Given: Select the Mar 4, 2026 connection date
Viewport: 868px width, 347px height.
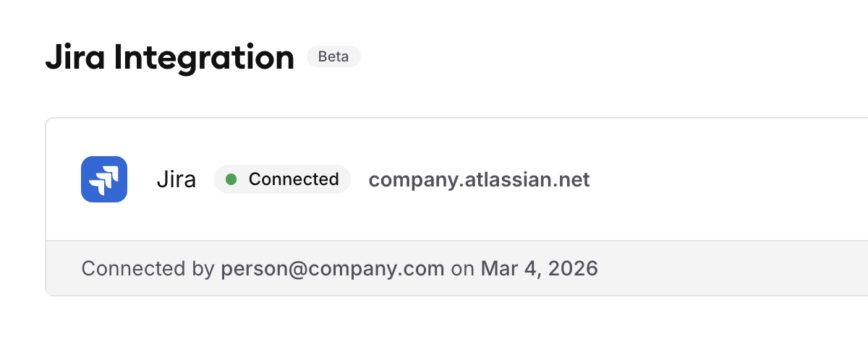Looking at the screenshot, I should click(540, 269).
